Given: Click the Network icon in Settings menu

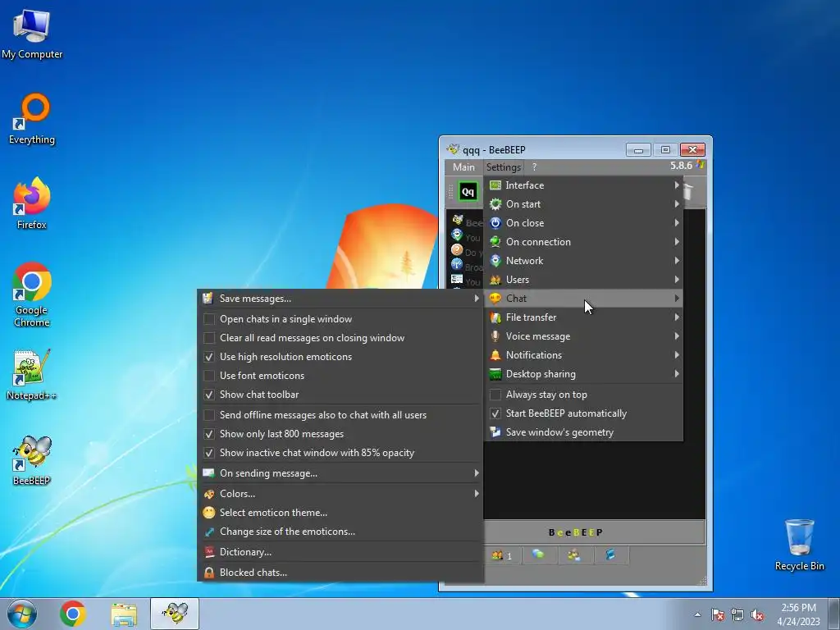Looking at the screenshot, I should [495, 260].
